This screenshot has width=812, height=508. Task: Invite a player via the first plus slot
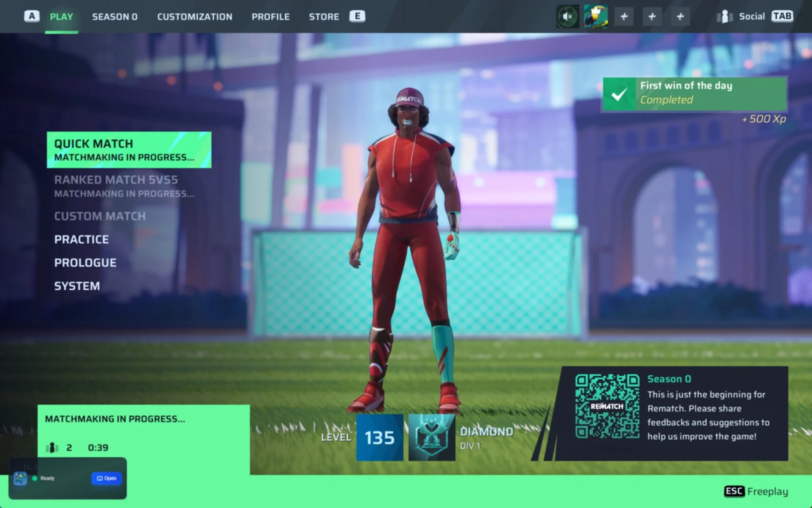click(624, 17)
